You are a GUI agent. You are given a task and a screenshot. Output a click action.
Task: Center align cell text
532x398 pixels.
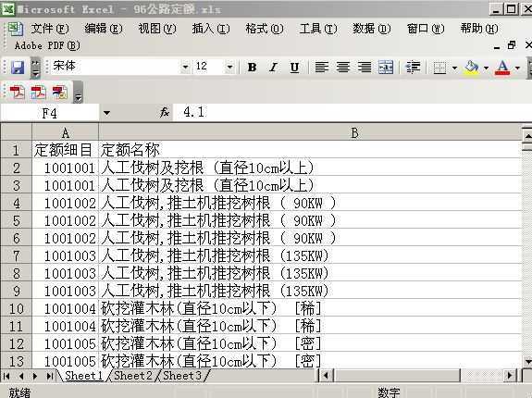click(343, 68)
